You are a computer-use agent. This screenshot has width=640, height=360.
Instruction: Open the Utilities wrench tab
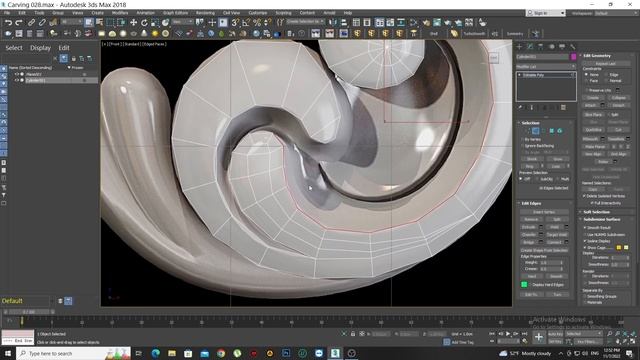pos(573,47)
